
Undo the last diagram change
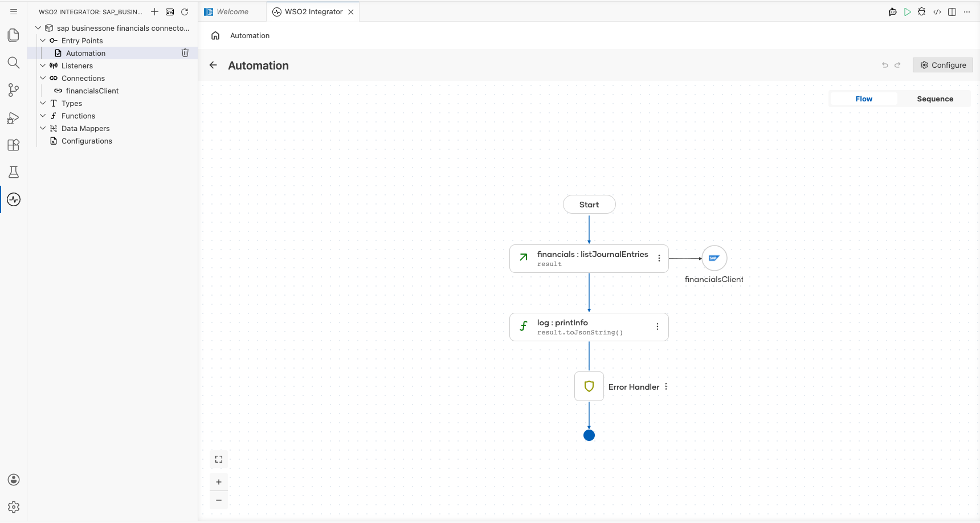(x=885, y=65)
